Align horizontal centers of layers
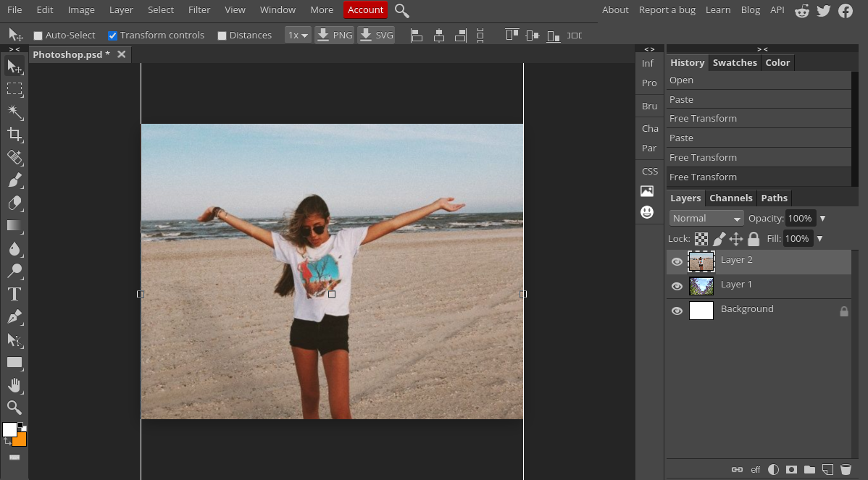The width and height of the screenshot is (868, 480). pos(439,35)
